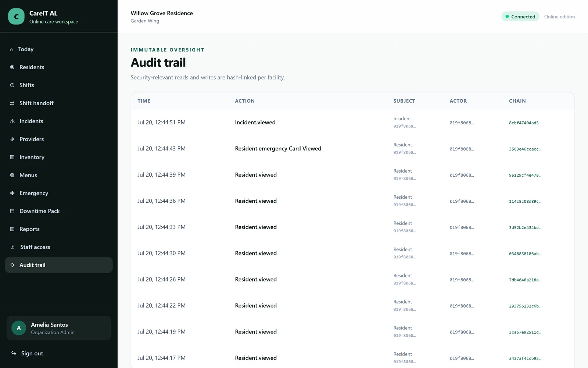The image size is (588, 368).
Task: Click chain hash 3563e46ccacc
Action: tap(525, 149)
